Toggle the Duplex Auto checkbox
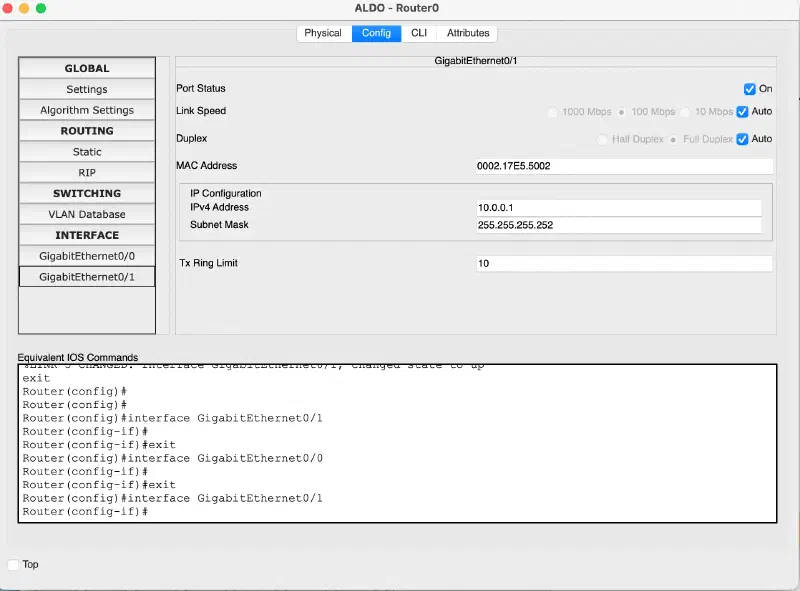 click(x=742, y=139)
